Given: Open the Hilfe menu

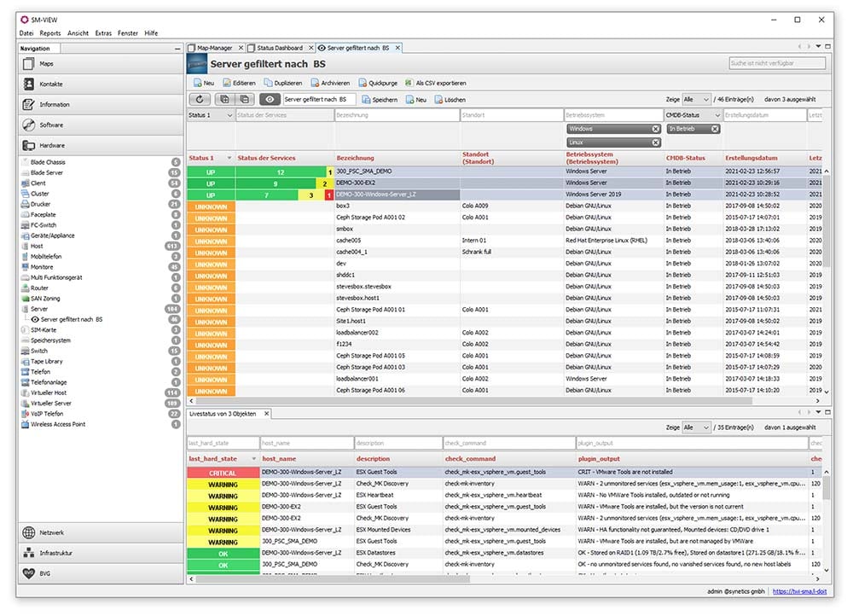Looking at the screenshot, I should [151, 33].
